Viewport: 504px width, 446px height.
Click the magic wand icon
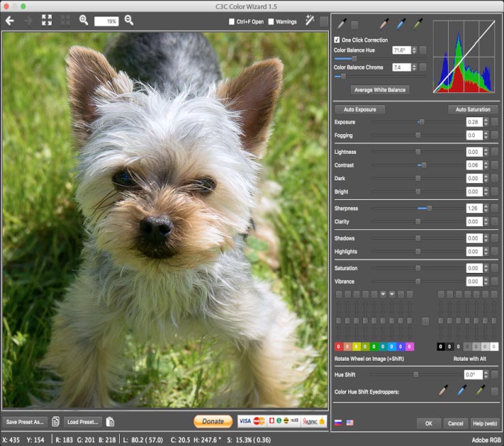[310, 21]
